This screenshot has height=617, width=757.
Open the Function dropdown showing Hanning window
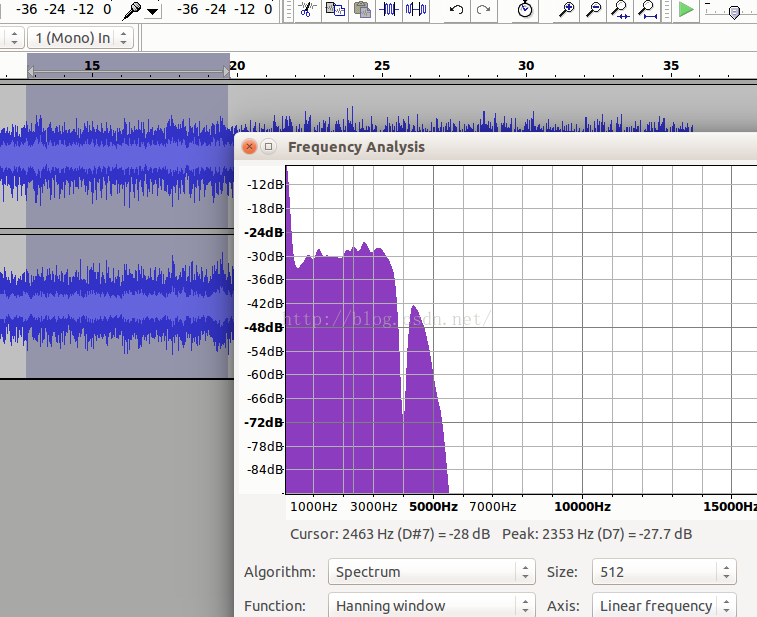click(432, 606)
